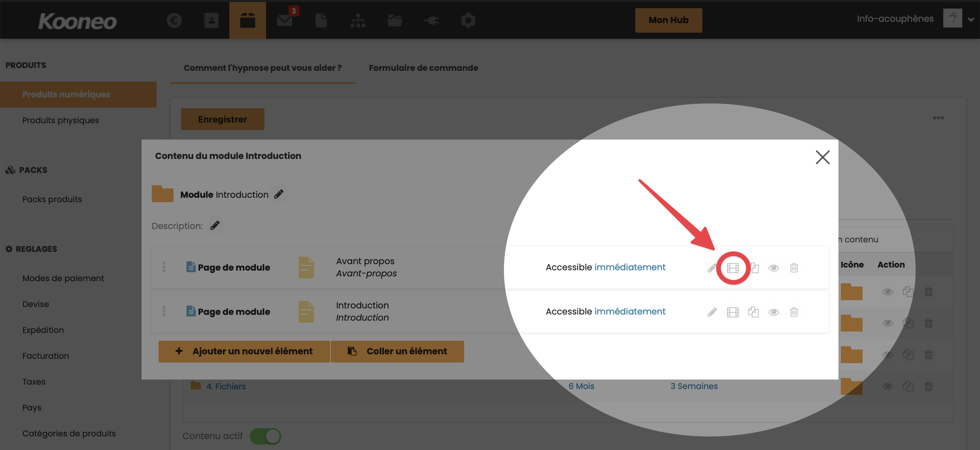Image resolution: width=980 pixels, height=450 pixels.
Task: Switch to Formulaire de commande tab
Action: 423,68
